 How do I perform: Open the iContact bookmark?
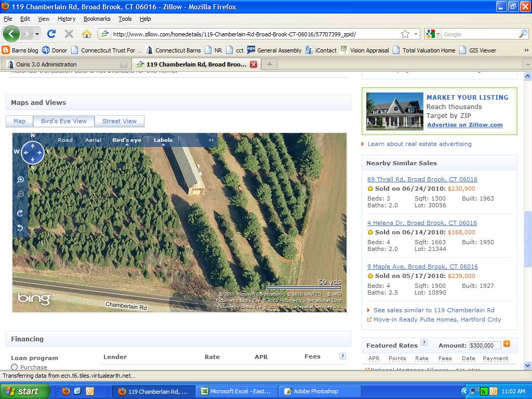321,50
